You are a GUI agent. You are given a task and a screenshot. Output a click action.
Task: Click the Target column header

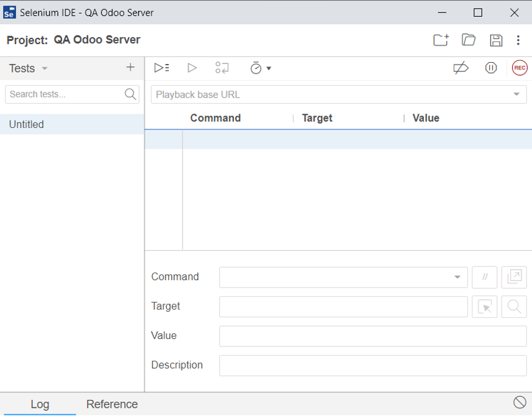(317, 118)
